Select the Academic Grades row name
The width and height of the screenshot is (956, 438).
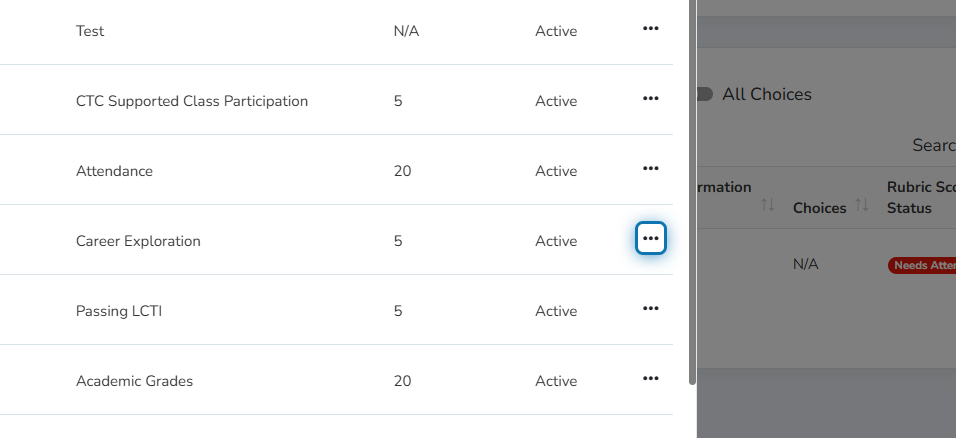134,381
